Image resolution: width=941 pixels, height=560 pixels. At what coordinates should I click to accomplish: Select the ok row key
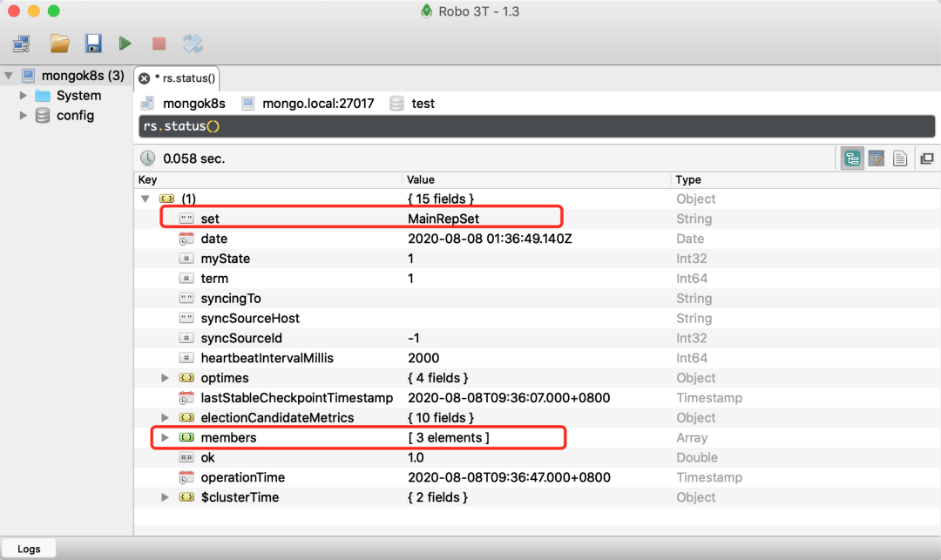click(x=207, y=457)
